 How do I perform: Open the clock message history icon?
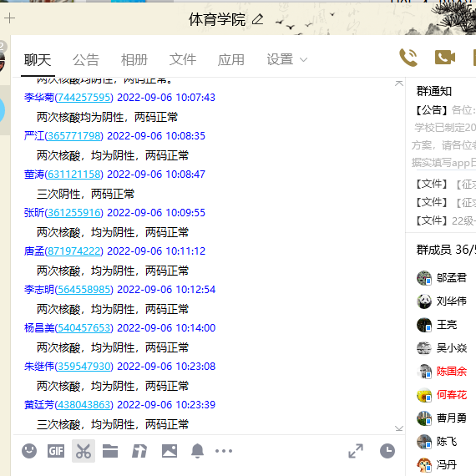point(387,451)
